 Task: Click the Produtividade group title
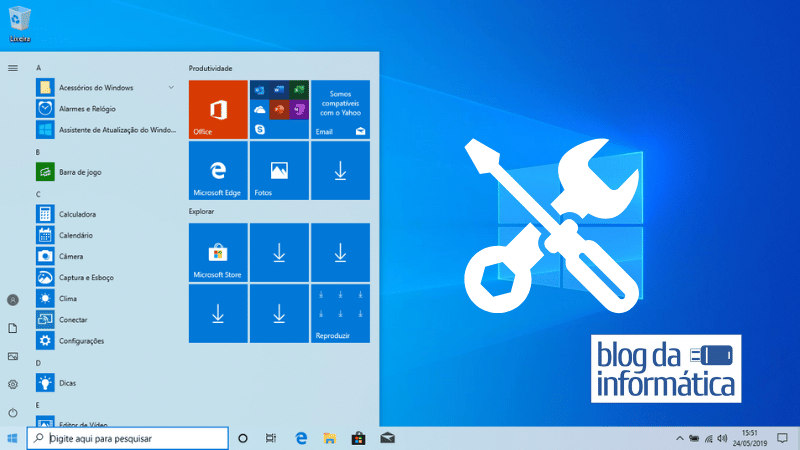(x=210, y=68)
